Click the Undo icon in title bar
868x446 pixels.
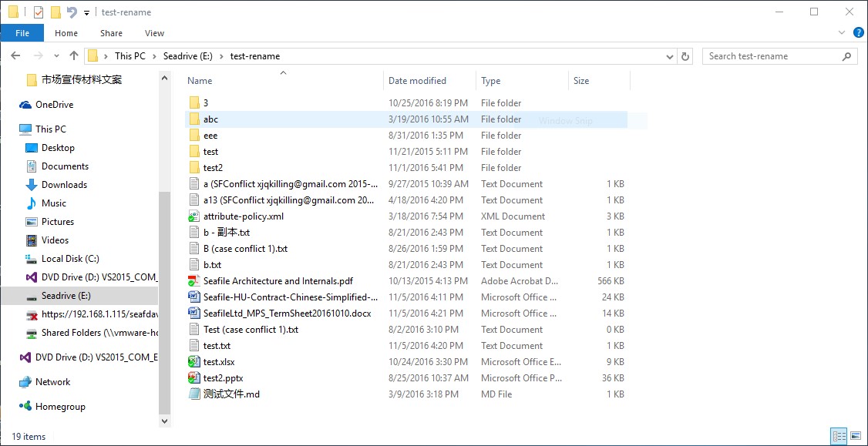[x=72, y=12]
